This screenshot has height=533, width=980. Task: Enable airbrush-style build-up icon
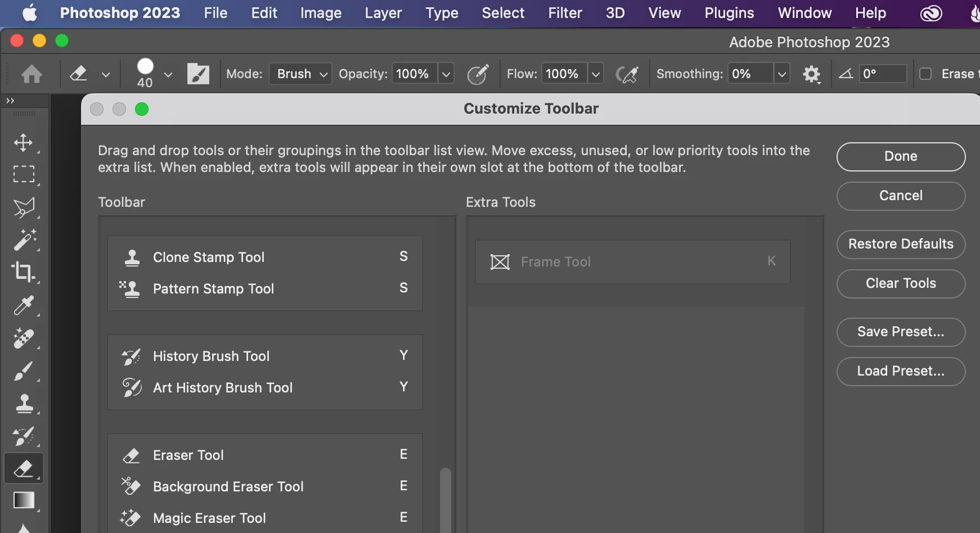[x=627, y=74]
